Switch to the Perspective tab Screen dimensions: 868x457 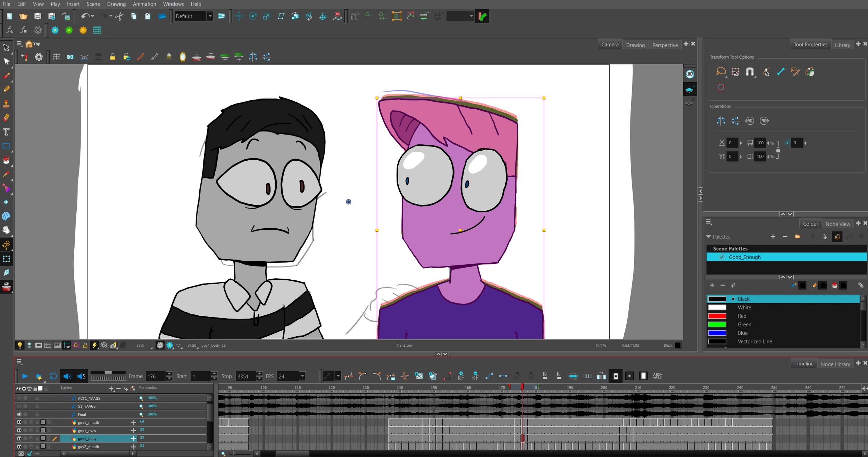pyautogui.click(x=665, y=45)
